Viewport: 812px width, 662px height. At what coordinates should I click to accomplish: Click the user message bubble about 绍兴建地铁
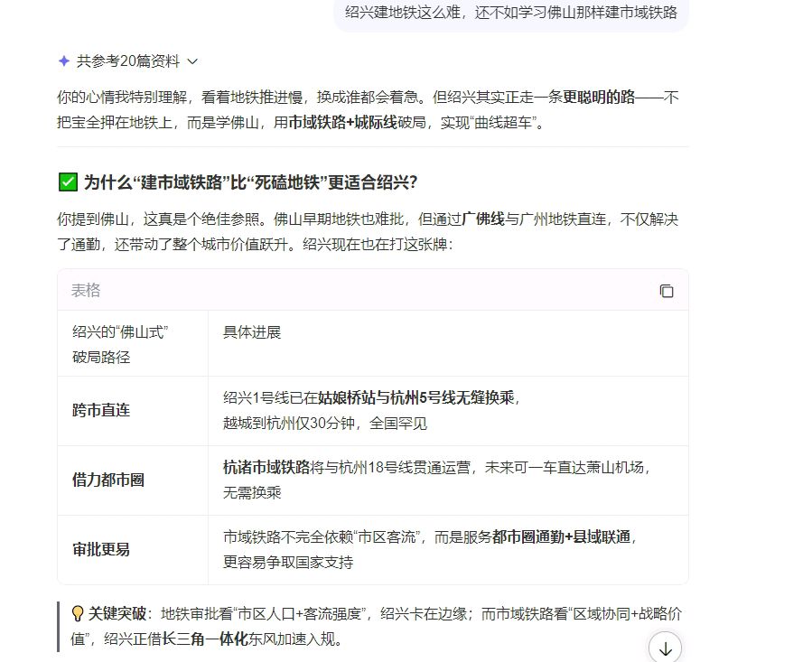(x=510, y=13)
